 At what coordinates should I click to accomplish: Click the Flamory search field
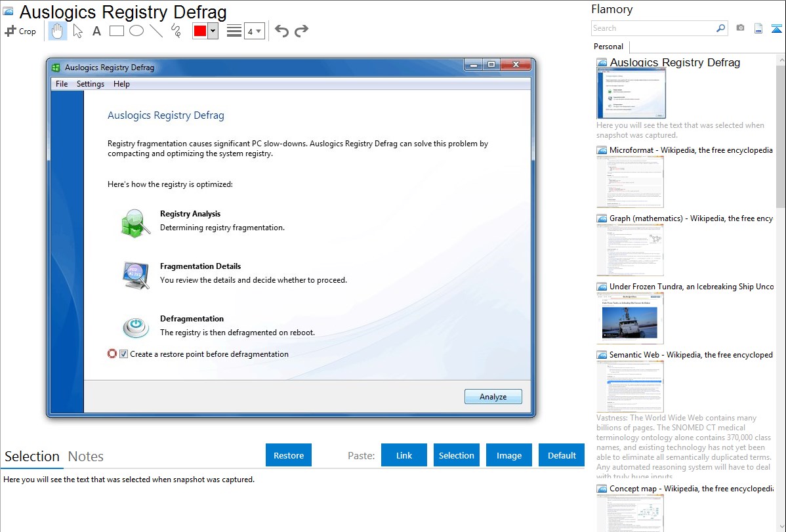coord(653,28)
